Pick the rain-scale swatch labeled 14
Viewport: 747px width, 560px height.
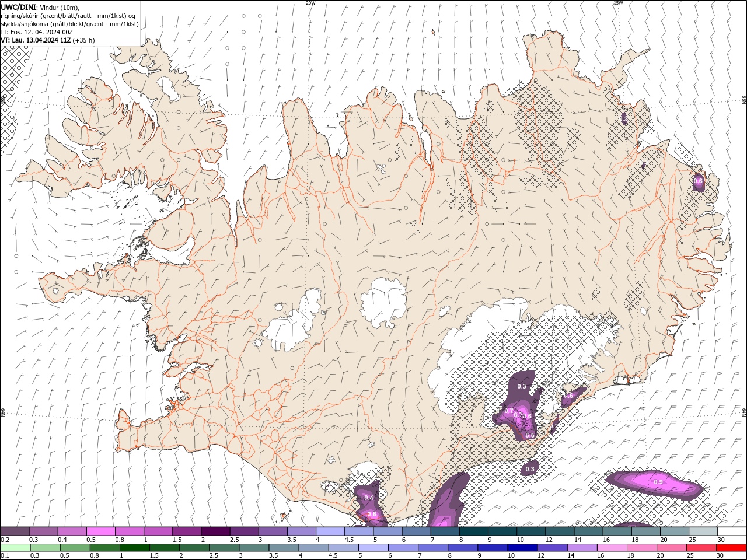582,548
